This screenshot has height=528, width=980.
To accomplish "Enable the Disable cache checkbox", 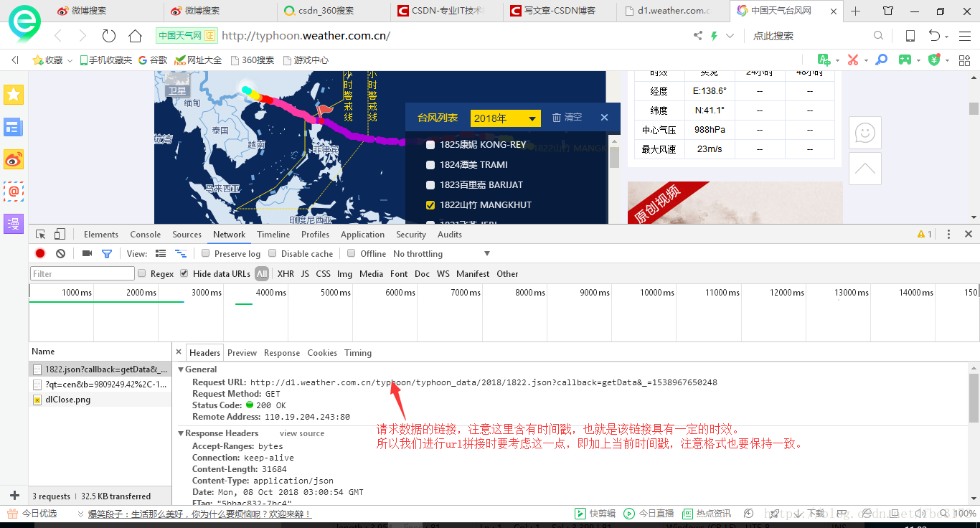I will pos(273,253).
